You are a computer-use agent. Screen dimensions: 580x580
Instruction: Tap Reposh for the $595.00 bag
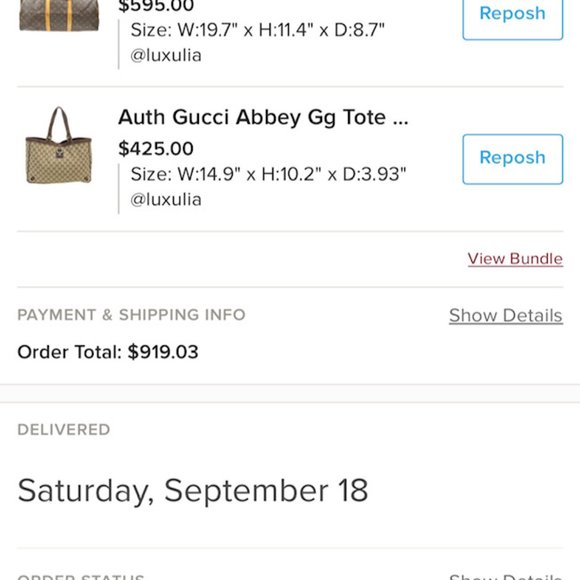click(x=513, y=17)
